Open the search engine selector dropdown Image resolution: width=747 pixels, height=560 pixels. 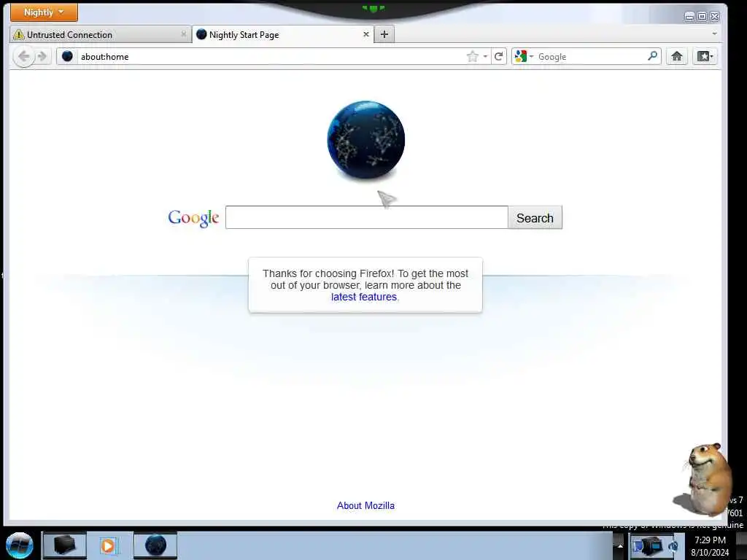[524, 57]
